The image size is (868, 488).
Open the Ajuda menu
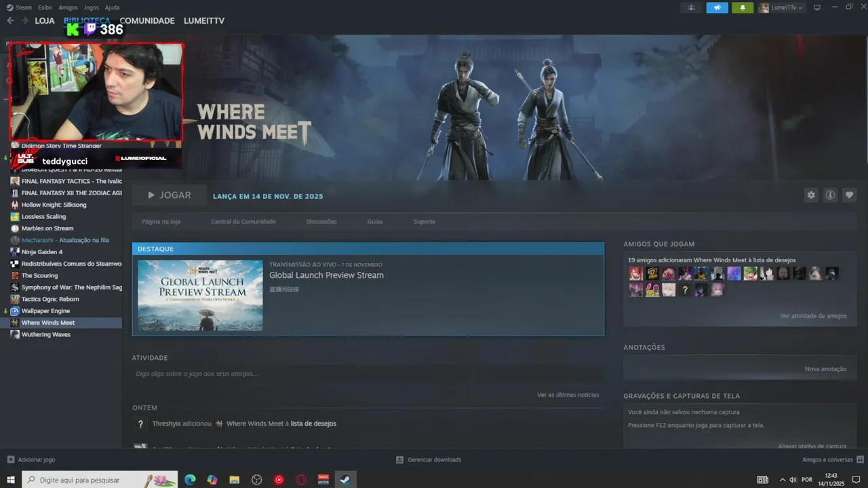pos(112,7)
